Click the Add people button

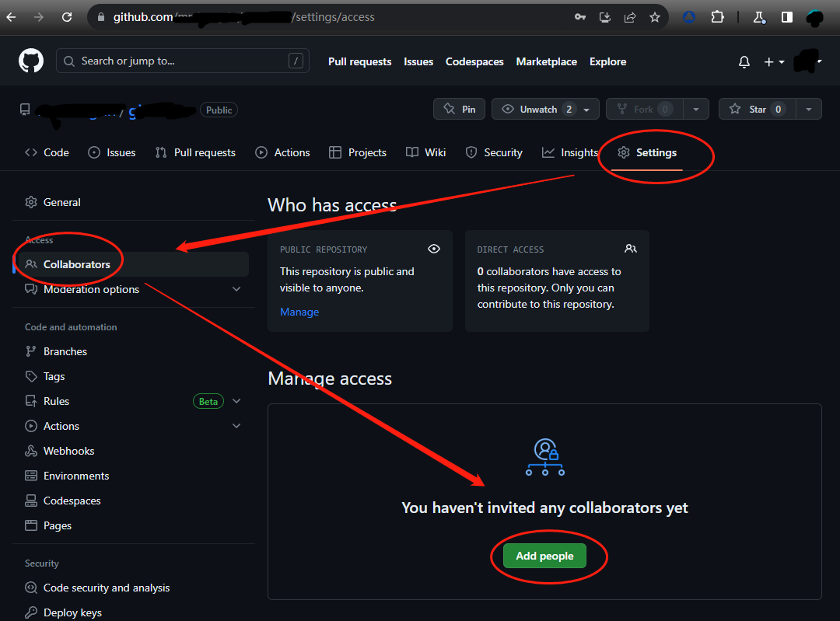point(544,556)
